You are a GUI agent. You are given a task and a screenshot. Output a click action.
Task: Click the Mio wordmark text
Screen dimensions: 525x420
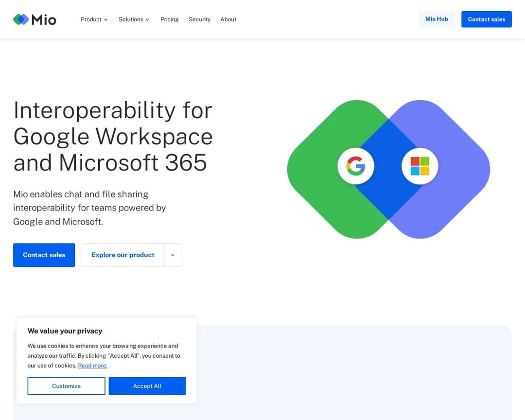point(44,19)
